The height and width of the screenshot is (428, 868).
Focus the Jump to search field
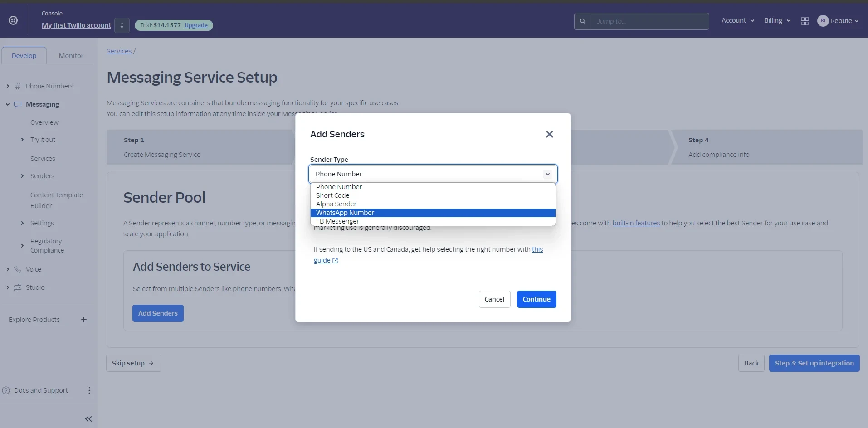click(x=650, y=21)
